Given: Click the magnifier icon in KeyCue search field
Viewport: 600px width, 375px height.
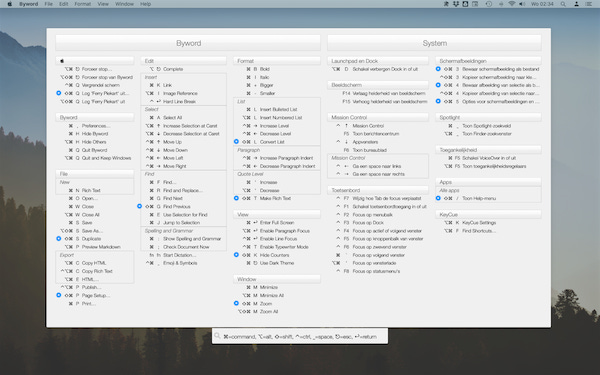Looking at the screenshot, I should coord(217,336).
